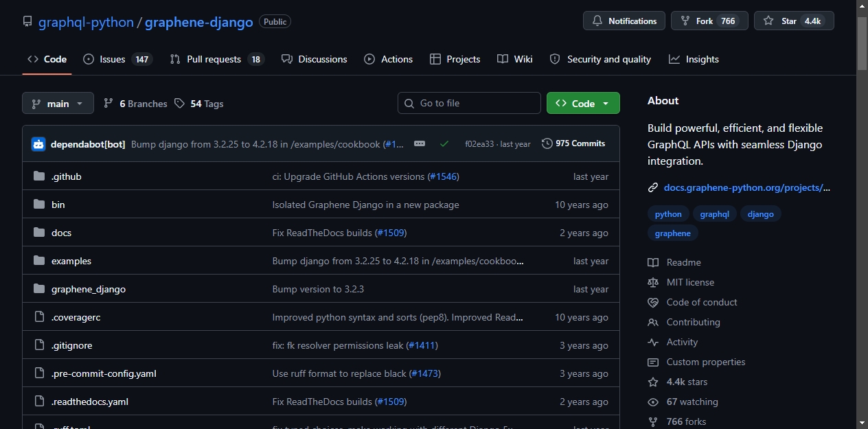This screenshot has height=429, width=868.
Task: Open the graphql-python owner link
Action: [x=86, y=22]
